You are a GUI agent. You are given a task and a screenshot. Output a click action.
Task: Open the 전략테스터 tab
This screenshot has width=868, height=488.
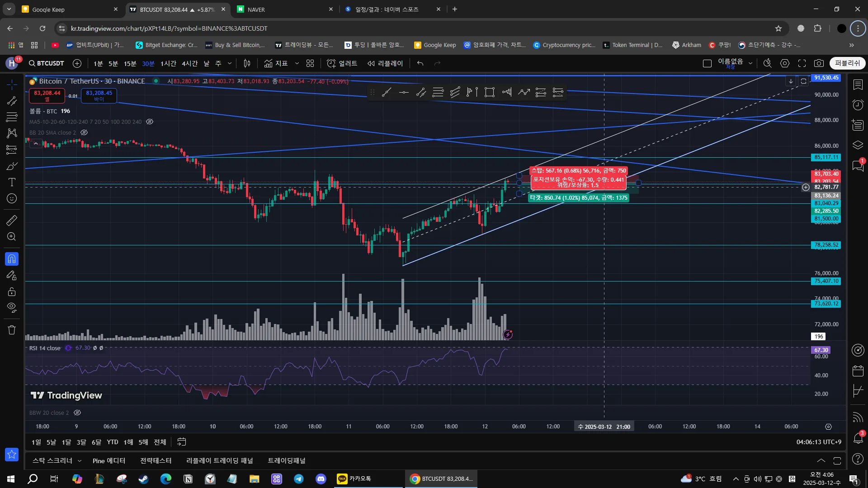156,461
